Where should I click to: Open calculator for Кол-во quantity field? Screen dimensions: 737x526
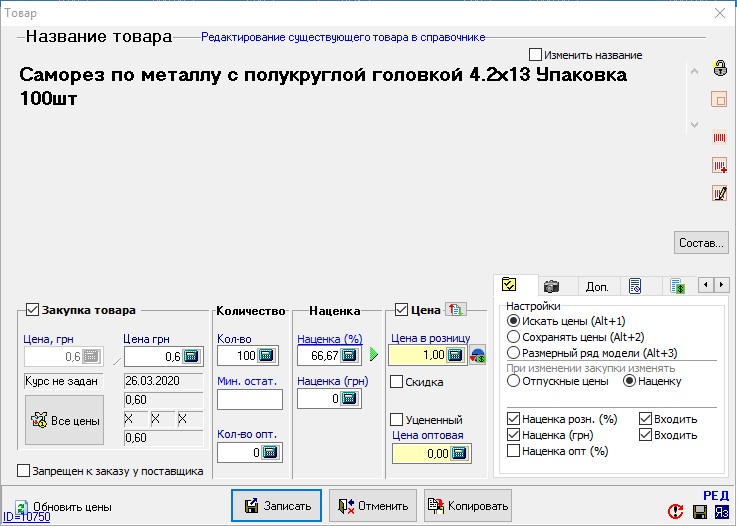click(x=266, y=355)
